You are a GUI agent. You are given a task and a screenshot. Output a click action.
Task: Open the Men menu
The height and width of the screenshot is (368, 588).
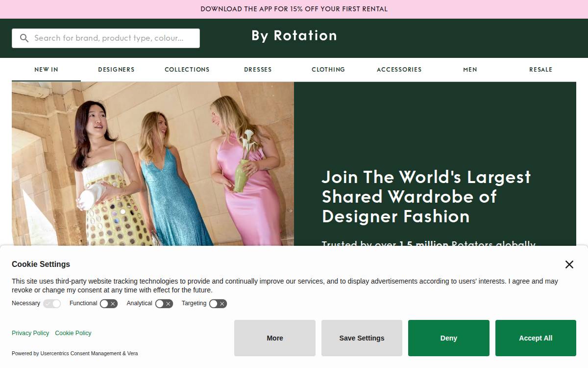click(x=470, y=70)
